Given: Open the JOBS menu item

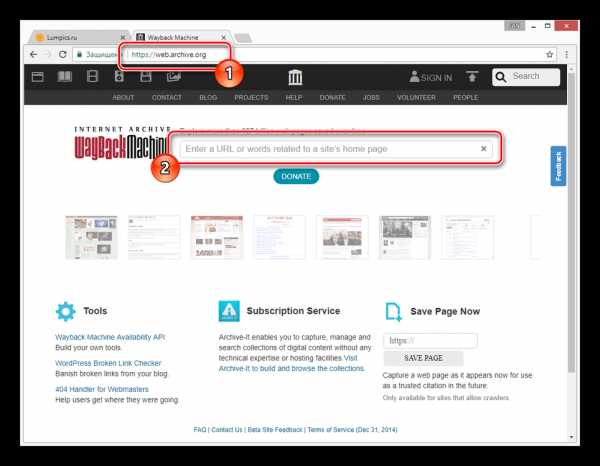Looking at the screenshot, I should click(371, 98).
